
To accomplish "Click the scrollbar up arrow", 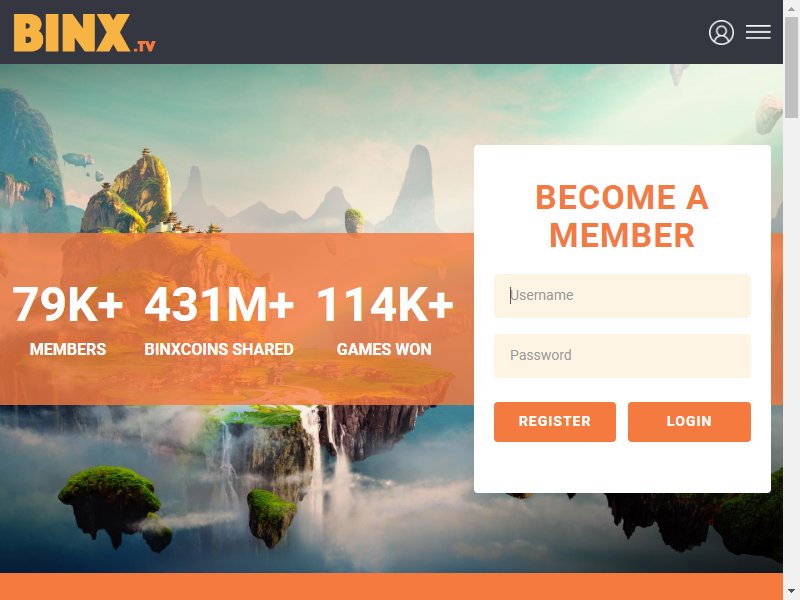I will click(791, 8).
